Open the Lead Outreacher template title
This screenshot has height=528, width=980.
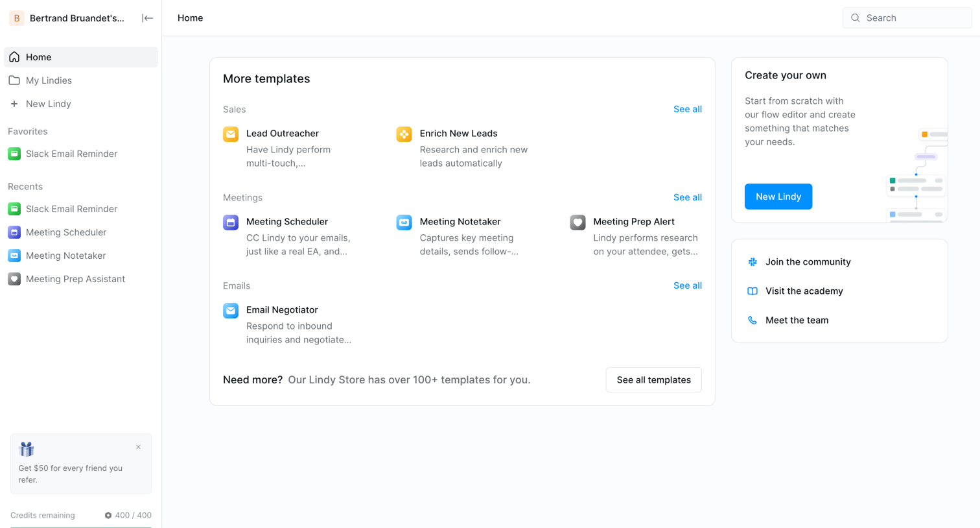pos(283,134)
